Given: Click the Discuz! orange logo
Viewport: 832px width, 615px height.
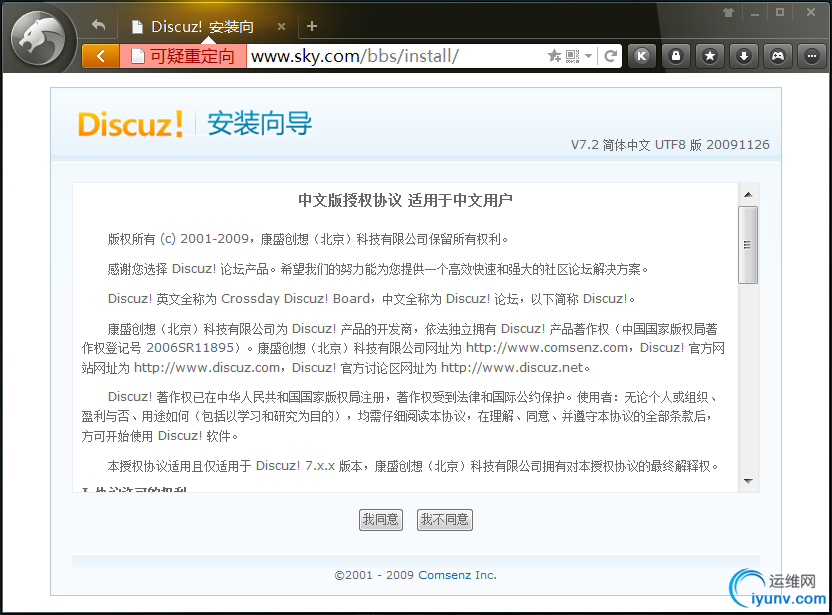Looking at the screenshot, I should [131, 124].
